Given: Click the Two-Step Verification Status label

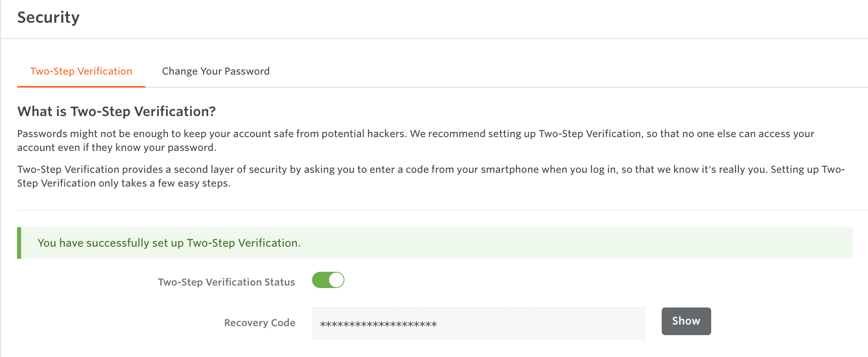Looking at the screenshot, I should [226, 282].
